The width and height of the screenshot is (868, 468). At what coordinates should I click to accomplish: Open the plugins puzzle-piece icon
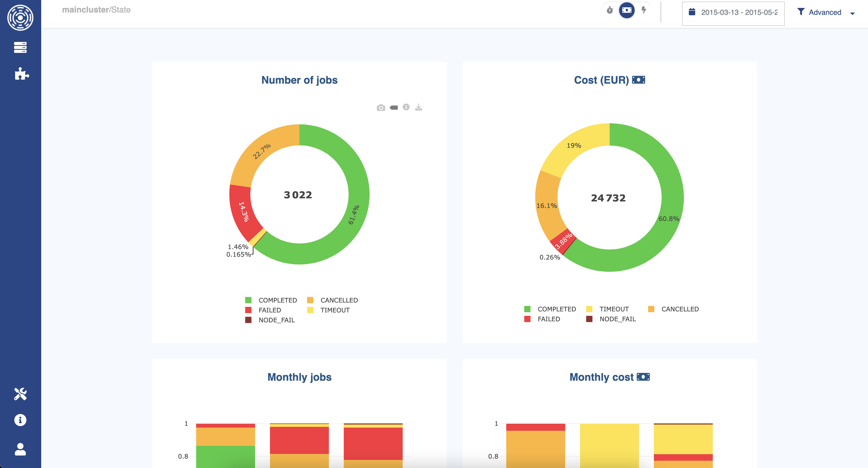22,74
